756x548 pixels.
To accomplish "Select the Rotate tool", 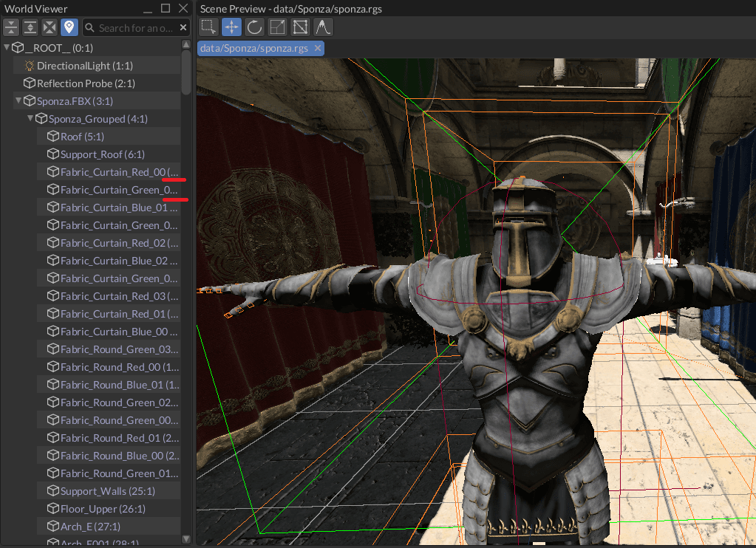I will [x=256, y=27].
